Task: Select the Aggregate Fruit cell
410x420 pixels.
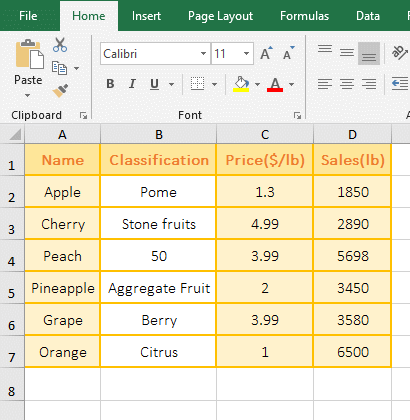Action: tap(159, 288)
